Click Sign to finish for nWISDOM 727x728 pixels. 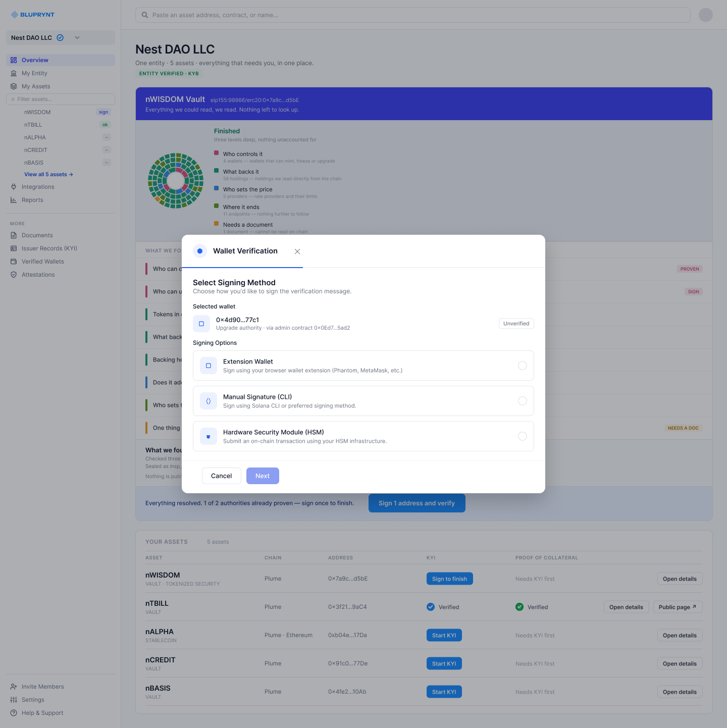point(449,579)
